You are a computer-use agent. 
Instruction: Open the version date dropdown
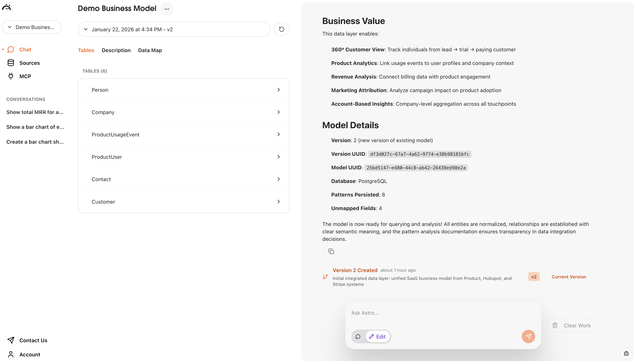[x=174, y=30]
